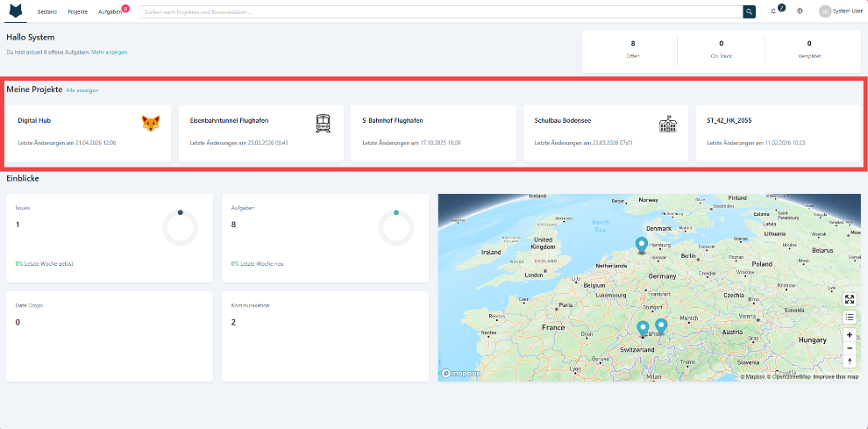The image size is (868, 429).
Task: Open the Schulbau Bodensee project card
Action: (606, 133)
